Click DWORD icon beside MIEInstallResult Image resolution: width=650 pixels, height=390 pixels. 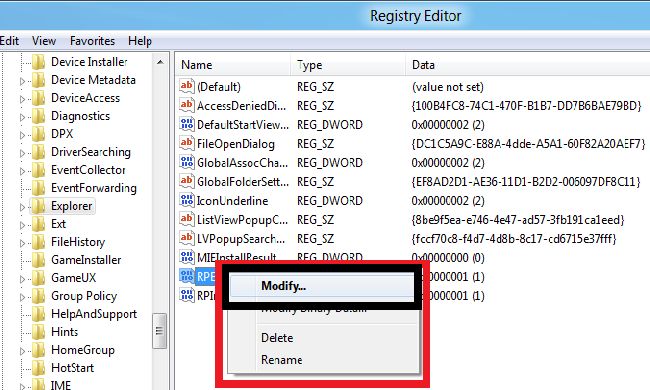[187, 257]
